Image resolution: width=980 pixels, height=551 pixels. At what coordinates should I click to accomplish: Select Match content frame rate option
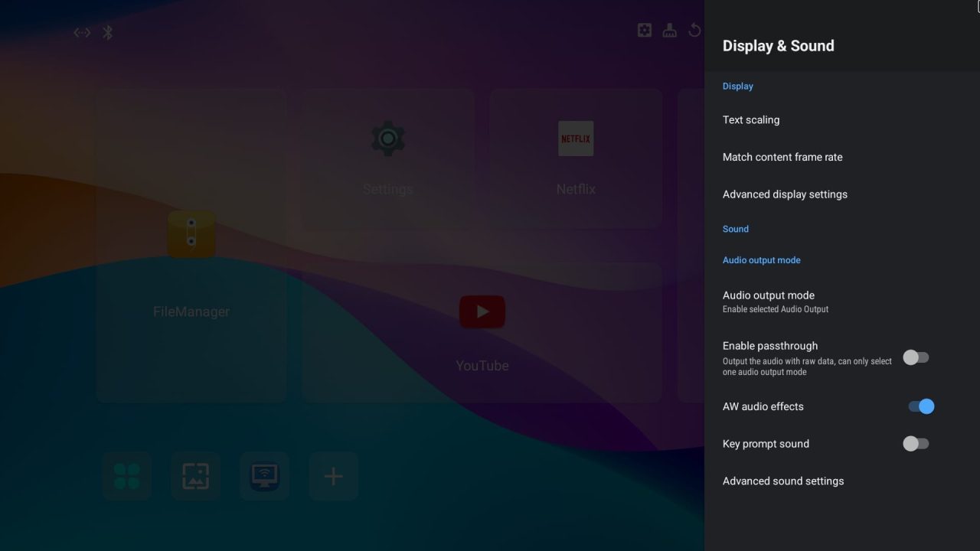782,157
